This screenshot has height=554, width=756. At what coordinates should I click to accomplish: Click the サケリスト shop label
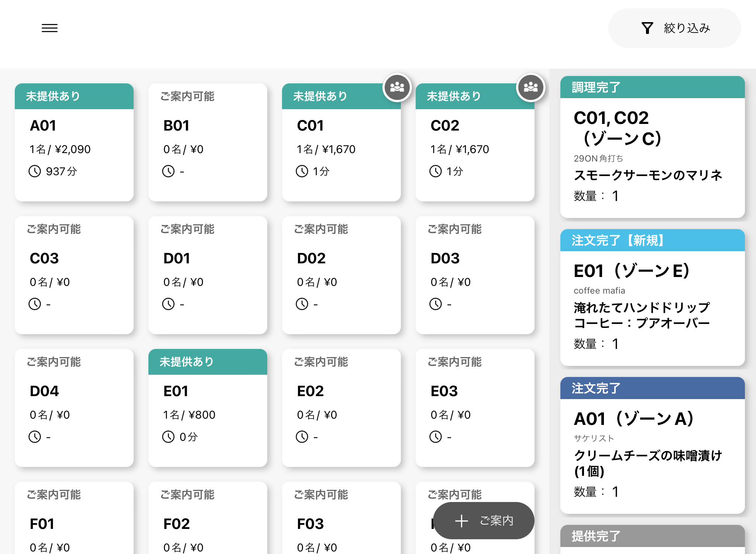coord(594,438)
